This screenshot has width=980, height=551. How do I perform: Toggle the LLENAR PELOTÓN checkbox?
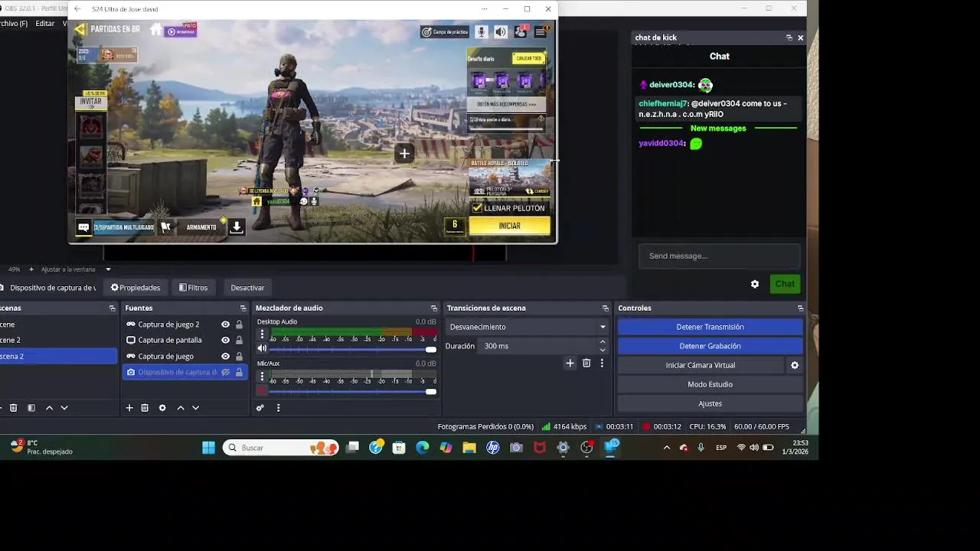coord(477,208)
